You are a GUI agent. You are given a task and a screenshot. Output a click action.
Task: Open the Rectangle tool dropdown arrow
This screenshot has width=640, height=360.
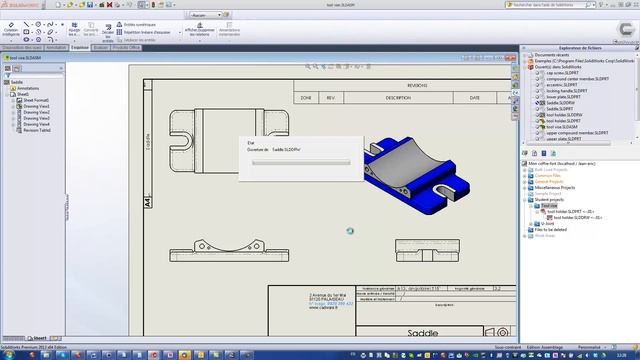[31, 32]
